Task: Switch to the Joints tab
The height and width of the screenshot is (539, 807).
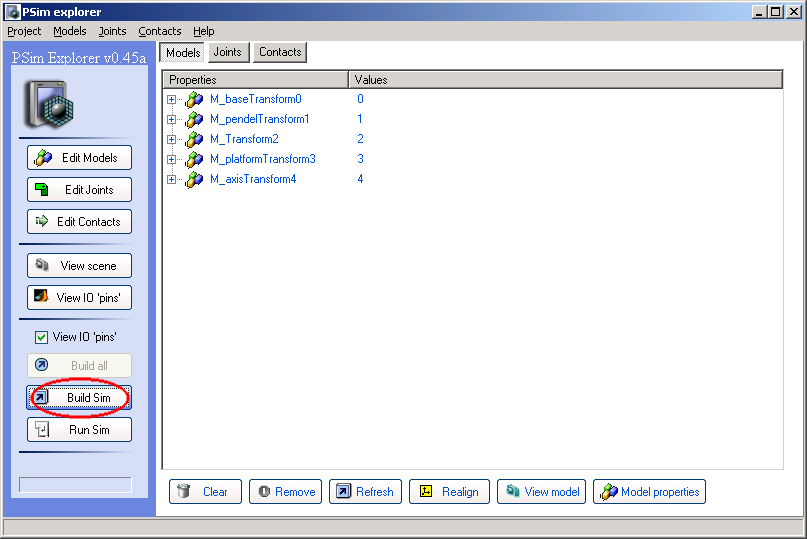Action: (227, 52)
